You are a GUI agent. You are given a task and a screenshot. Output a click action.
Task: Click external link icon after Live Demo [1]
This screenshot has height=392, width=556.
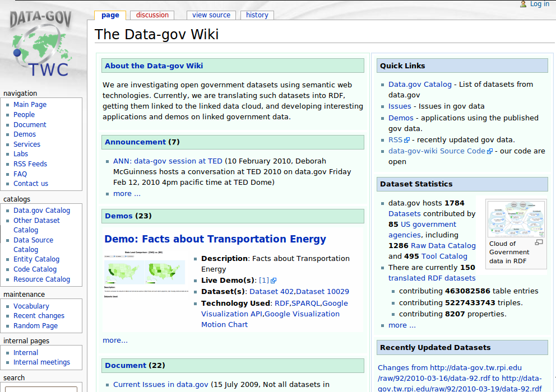pos(274,281)
